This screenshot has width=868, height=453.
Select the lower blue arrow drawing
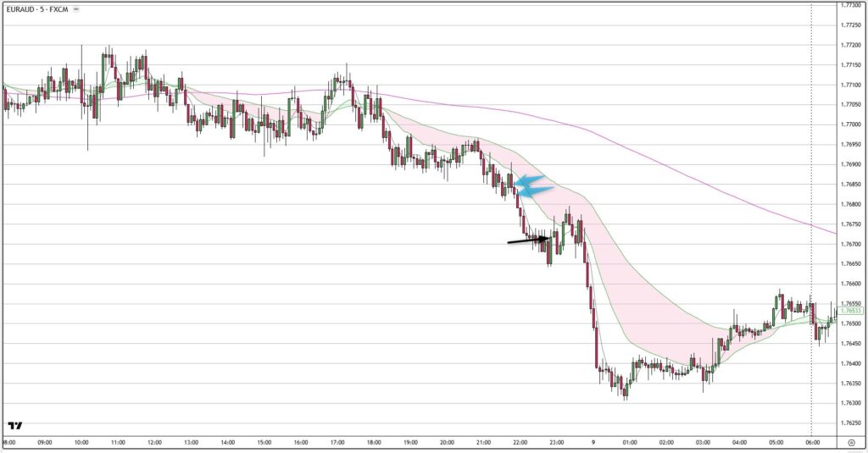tap(534, 191)
